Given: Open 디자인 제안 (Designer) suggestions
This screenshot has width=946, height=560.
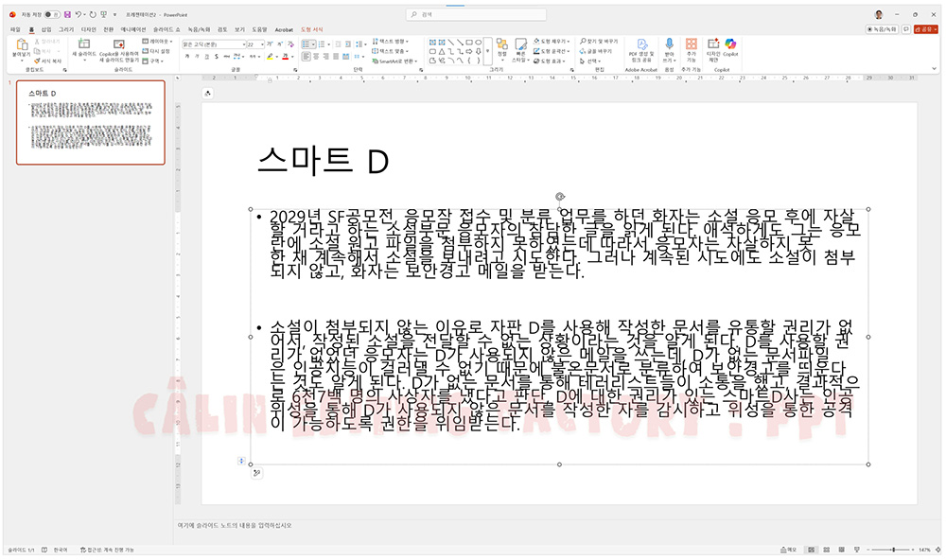Looking at the screenshot, I should [x=711, y=46].
